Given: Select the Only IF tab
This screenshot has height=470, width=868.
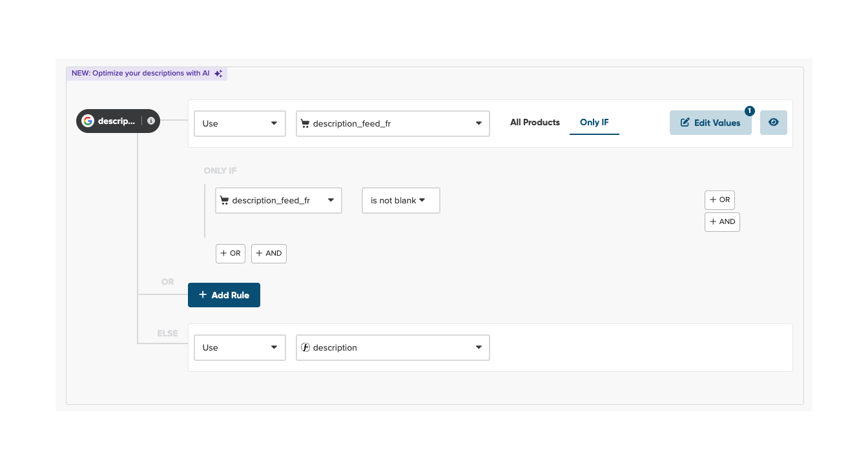Looking at the screenshot, I should pyautogui.click(x=594, y=123).
